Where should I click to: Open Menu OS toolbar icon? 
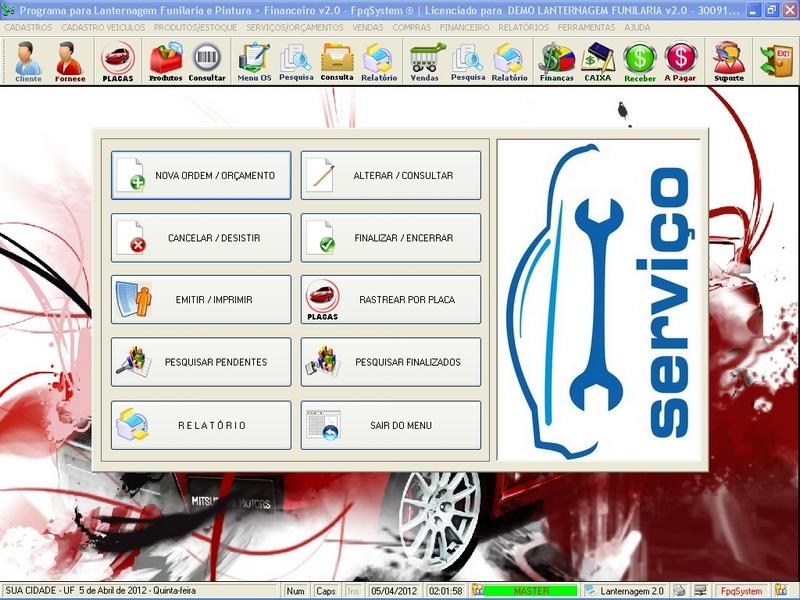coord(254,61)
